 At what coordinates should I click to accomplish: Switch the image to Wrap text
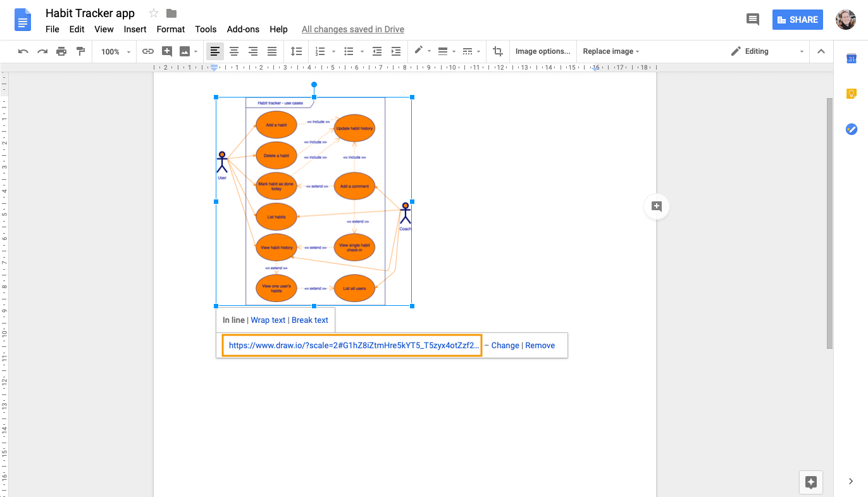(268, 320)
